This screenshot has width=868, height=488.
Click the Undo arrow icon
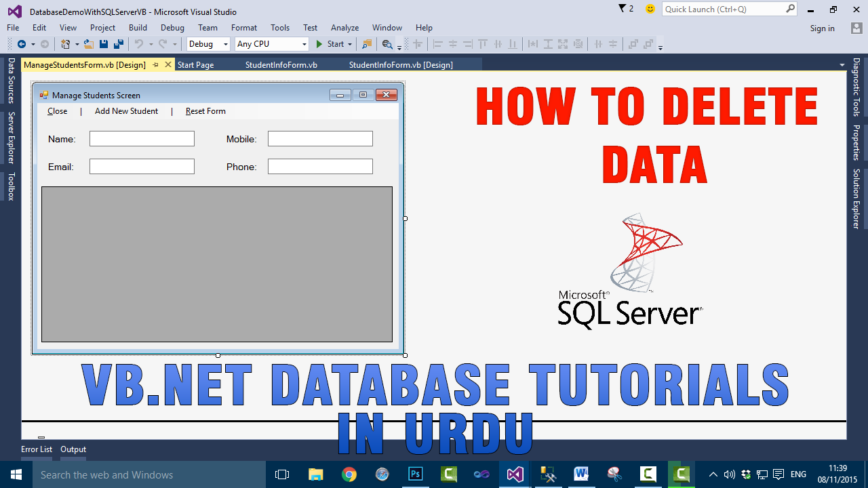pos(139,44)
